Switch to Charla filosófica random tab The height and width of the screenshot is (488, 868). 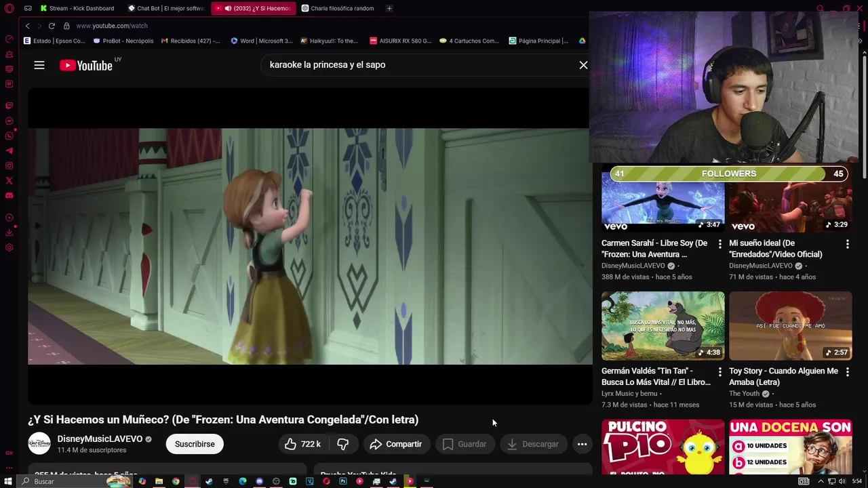click(338, 8)
